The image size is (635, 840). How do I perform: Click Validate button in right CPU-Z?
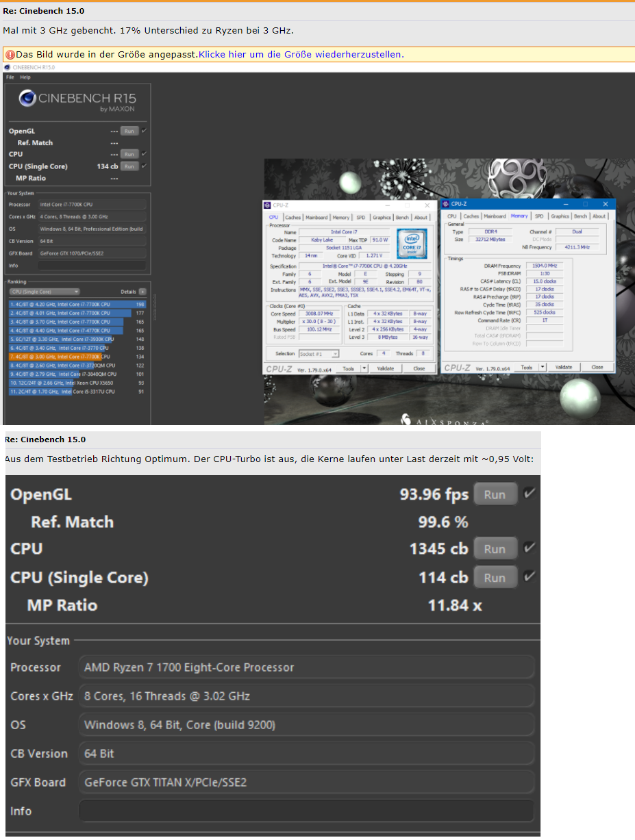pos(563,367)
